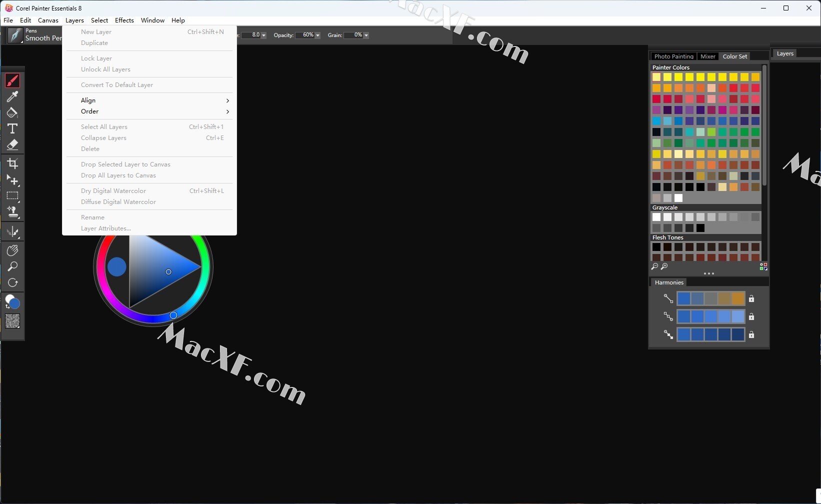The image size is (821, 504).
Task: Open the Grain dropdown arrow
Action: [x=366, y=35]
